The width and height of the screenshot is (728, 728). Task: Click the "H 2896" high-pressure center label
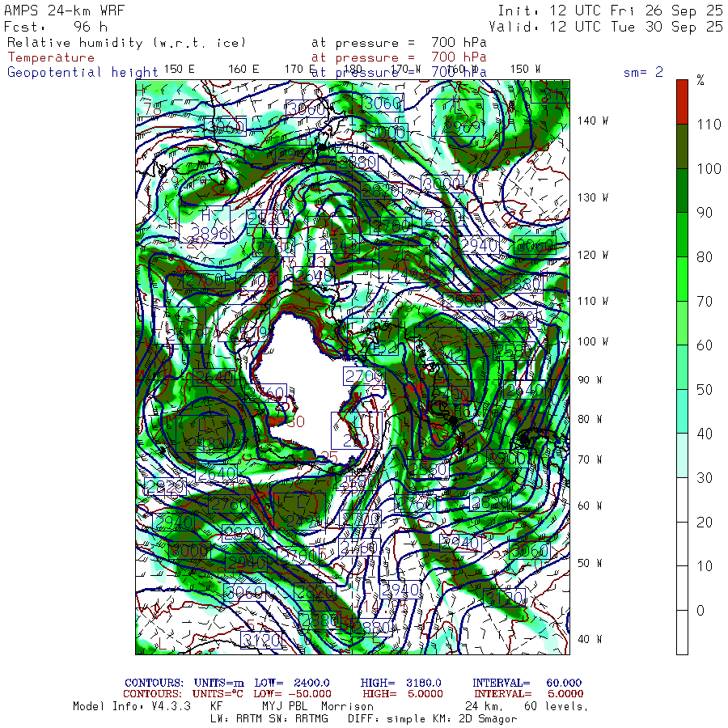(x=205, y=225)
